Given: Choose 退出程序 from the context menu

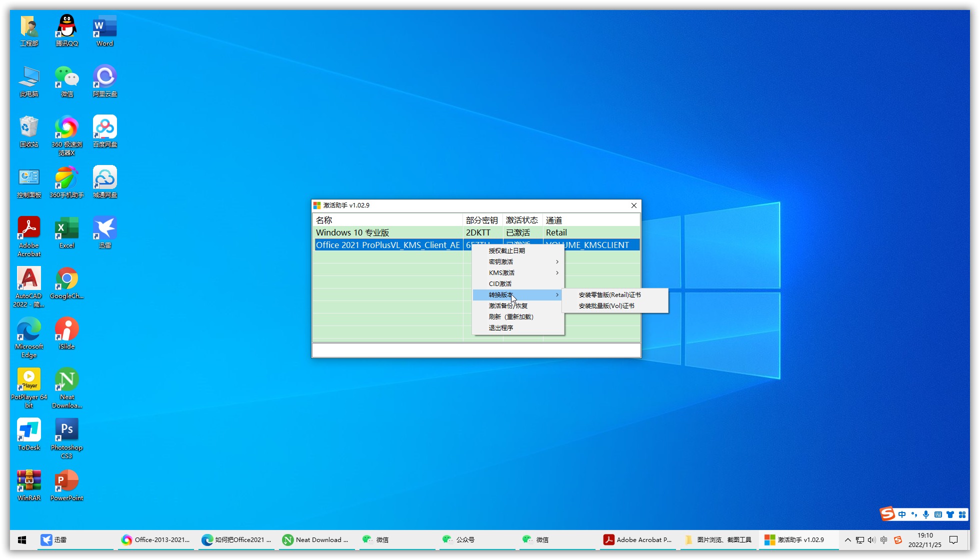Looking at the screenshot, I should click(x=518, y=327).
